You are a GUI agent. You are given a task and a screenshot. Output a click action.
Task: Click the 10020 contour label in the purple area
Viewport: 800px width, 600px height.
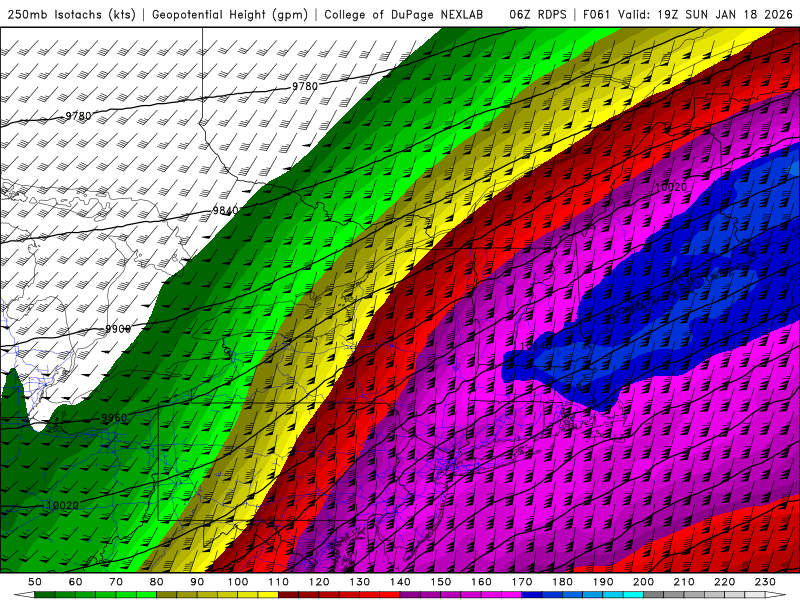pos(670,187)
